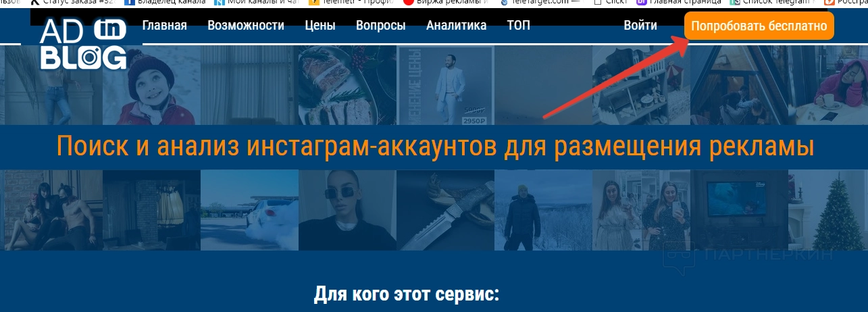The height and width of the screenshot is (312, 868).
Task: Open the hunting knife photo
Action: pyautogui.click(x=445, y=210)
